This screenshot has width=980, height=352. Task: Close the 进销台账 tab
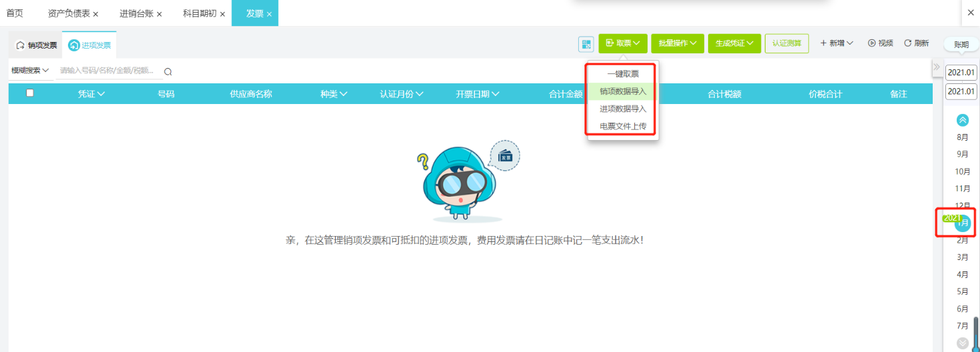159,14
